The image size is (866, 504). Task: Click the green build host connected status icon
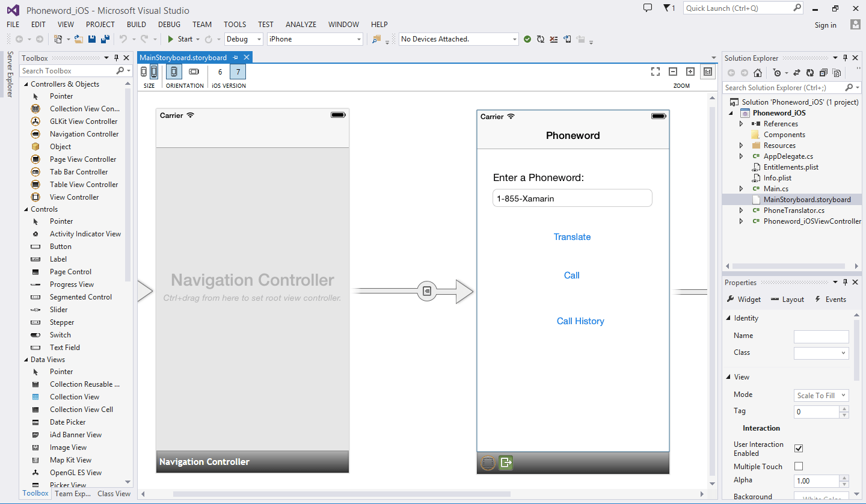tap(527, 39)
